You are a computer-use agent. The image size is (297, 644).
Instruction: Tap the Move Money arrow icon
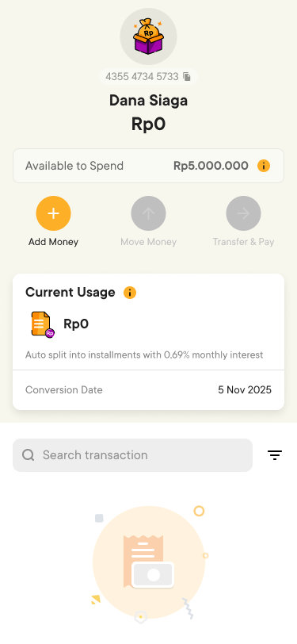click(x=149, y=213)
